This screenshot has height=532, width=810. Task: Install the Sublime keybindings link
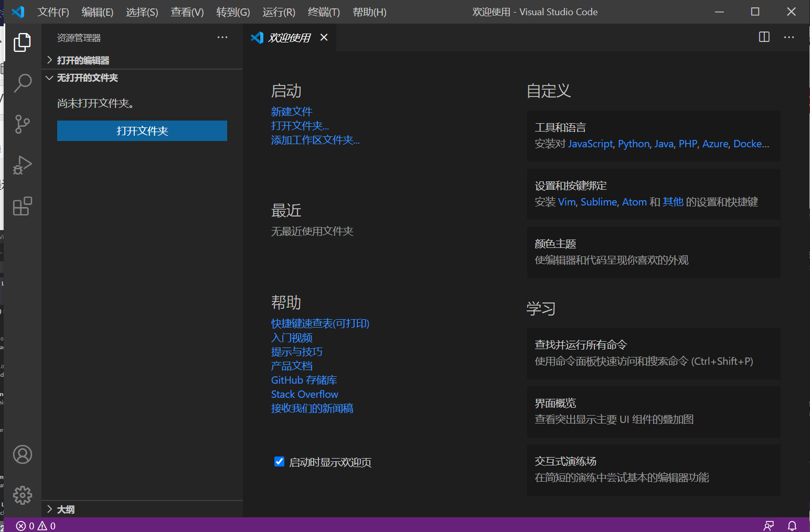point(599,202)
